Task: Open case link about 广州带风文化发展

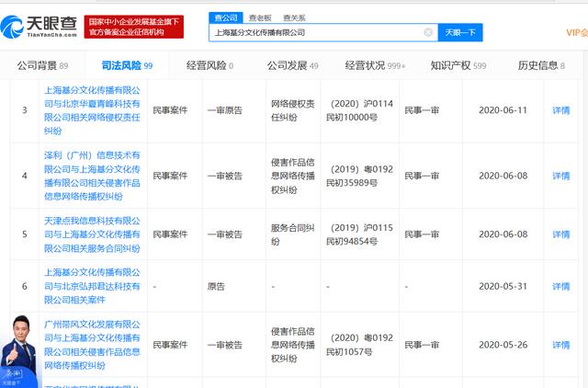Action: click(x=92, y=345)
